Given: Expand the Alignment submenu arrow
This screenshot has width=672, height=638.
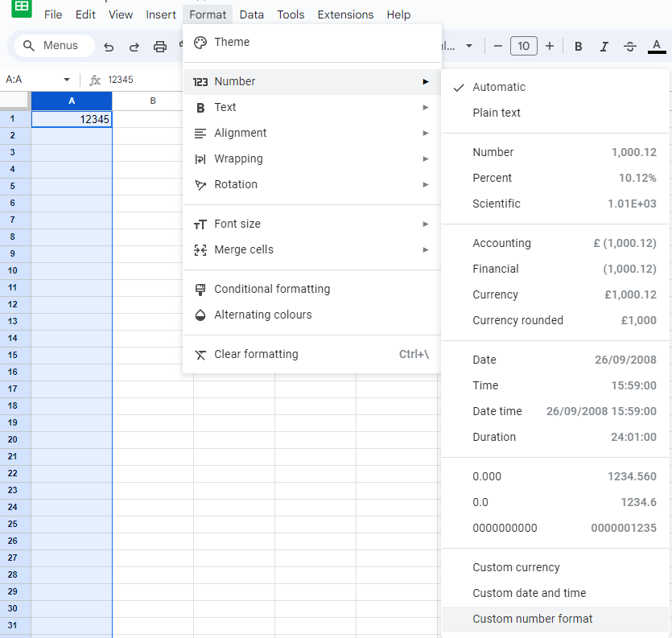Looking at the screenshot, I should click(x=425, y=133).
